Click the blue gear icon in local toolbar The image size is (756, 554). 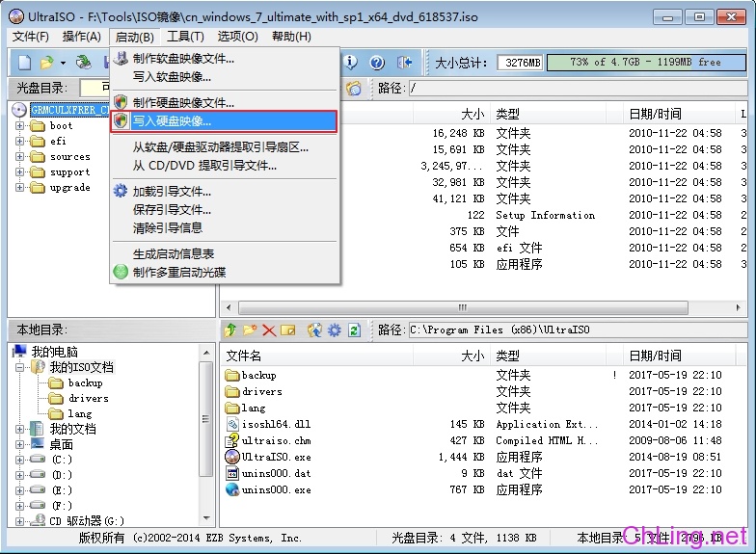tap(334, 330)
